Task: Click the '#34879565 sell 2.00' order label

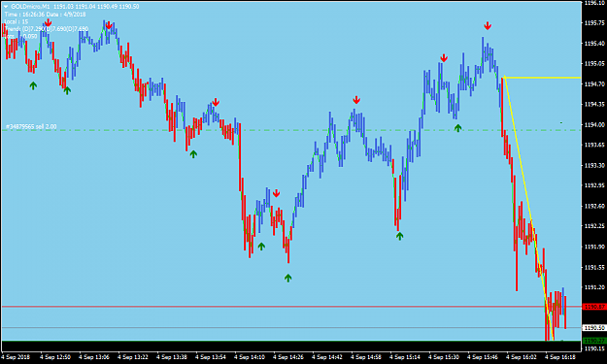Action: click(31, 126)
